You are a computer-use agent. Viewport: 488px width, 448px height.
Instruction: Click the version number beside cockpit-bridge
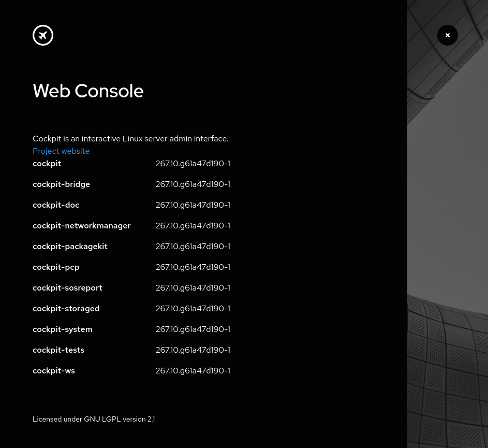click(x=193, y=184)
